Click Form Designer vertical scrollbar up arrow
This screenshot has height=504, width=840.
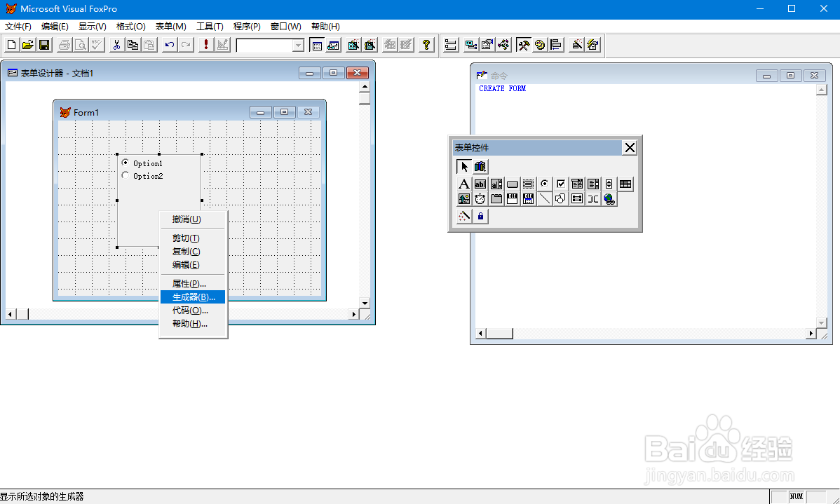click(x=365, y=87)
